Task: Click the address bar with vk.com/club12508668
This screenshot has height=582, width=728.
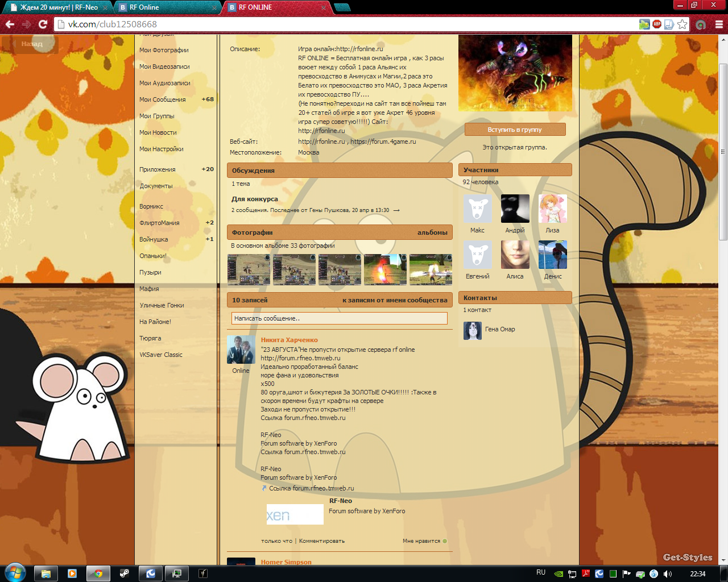Action: pos(347,24)
